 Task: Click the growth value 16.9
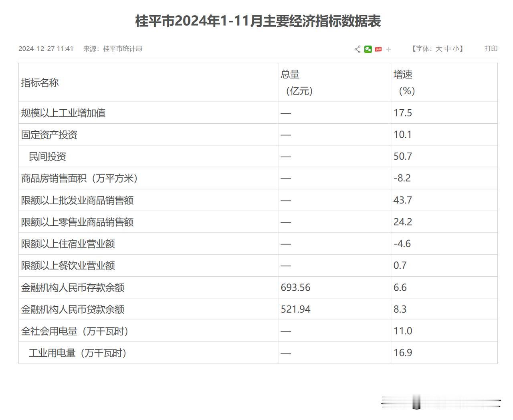(403, 353)
